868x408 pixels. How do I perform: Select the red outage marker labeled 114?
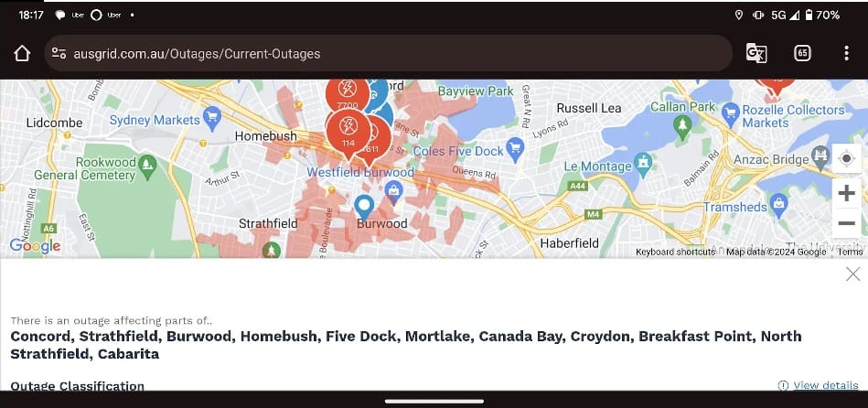[x=348, y=133]
